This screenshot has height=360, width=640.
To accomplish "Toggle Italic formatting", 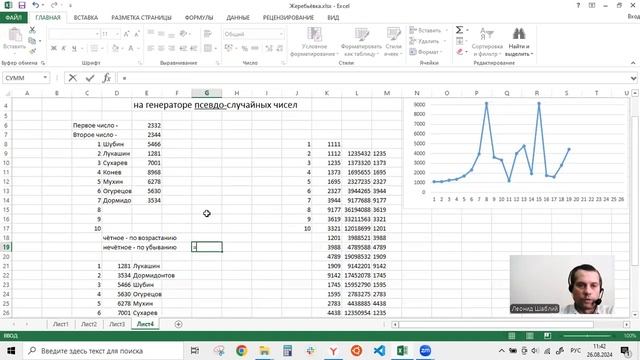I will tap(64, 48).
